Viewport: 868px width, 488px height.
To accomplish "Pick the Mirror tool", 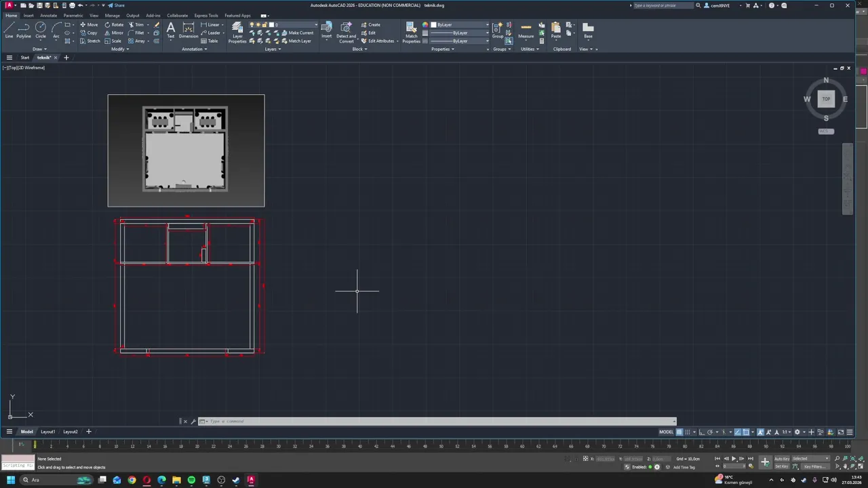I will pyautogui.click(x=114, y=33).
